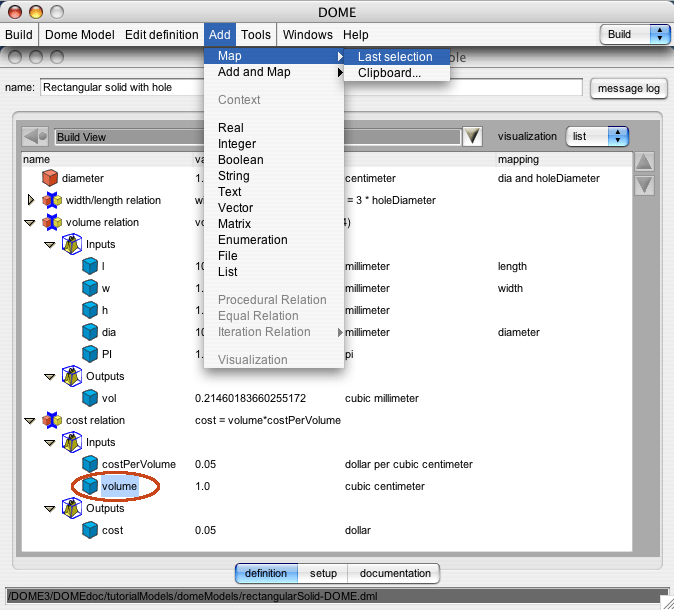This screenshot has height=610, width=674.
Task: Click the Inputs filter icon under volume relation
Action: coord(72,244)
